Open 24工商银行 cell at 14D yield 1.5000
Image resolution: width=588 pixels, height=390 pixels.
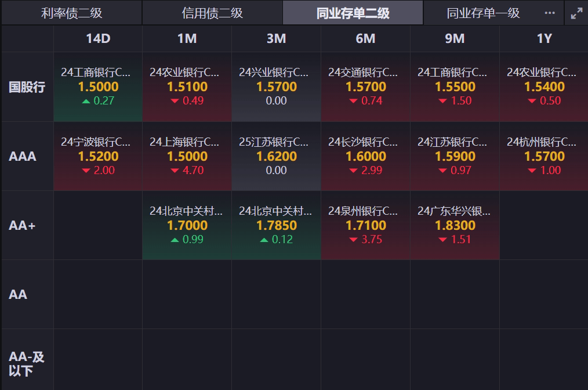pos(98,87)
